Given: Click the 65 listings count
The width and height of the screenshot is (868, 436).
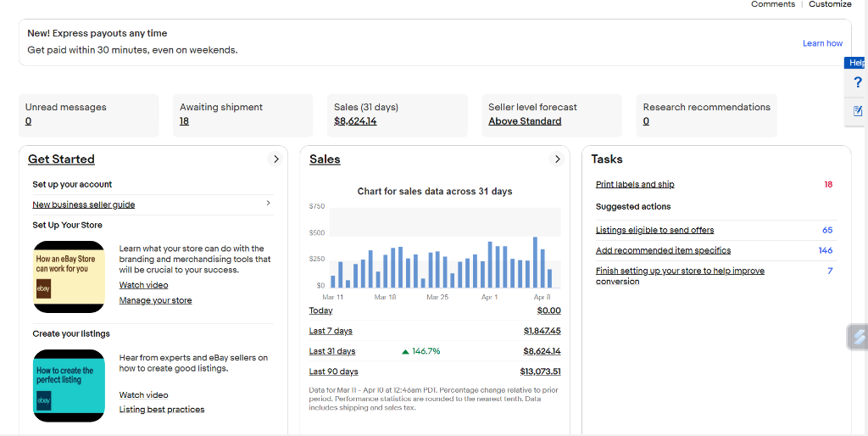Looking at the screenshot, I should pyautogui.click(x=827, y=230).
